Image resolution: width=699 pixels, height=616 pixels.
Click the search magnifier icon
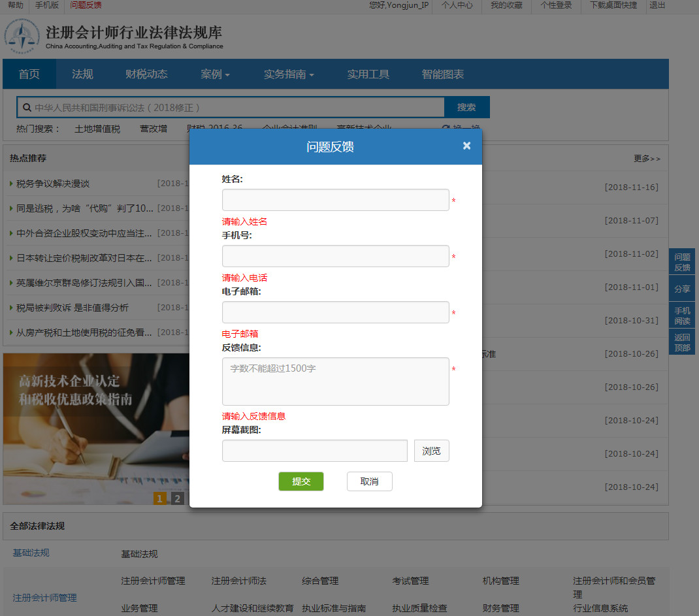[27, 107]
